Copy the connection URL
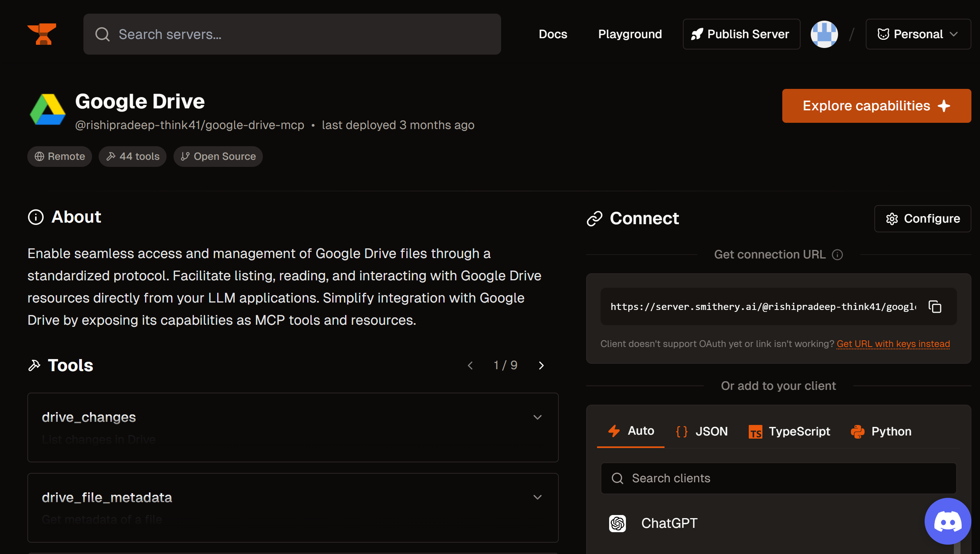 point(935,307)
